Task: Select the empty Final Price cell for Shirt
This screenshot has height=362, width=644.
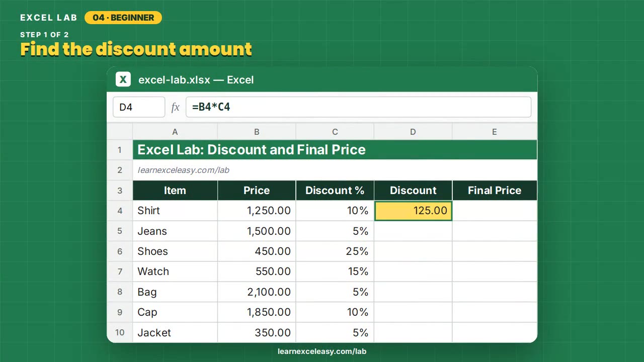Action: [495, 211]
